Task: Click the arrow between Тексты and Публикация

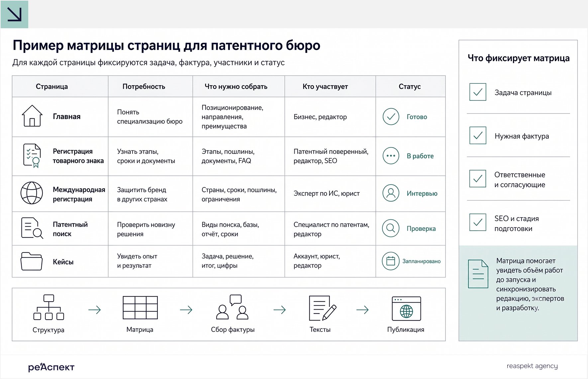Action: (363, 310)
